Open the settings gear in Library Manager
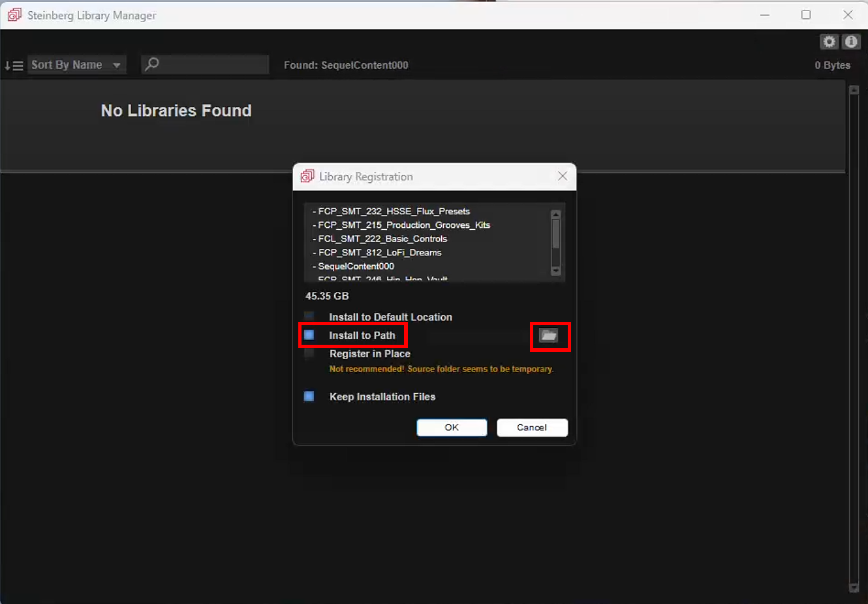This screenshot has height=604, width=868. 829,42
